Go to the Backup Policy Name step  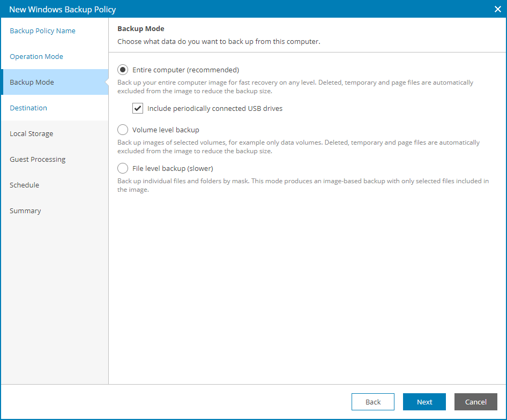pyautogui.click(x=42, y=31)
